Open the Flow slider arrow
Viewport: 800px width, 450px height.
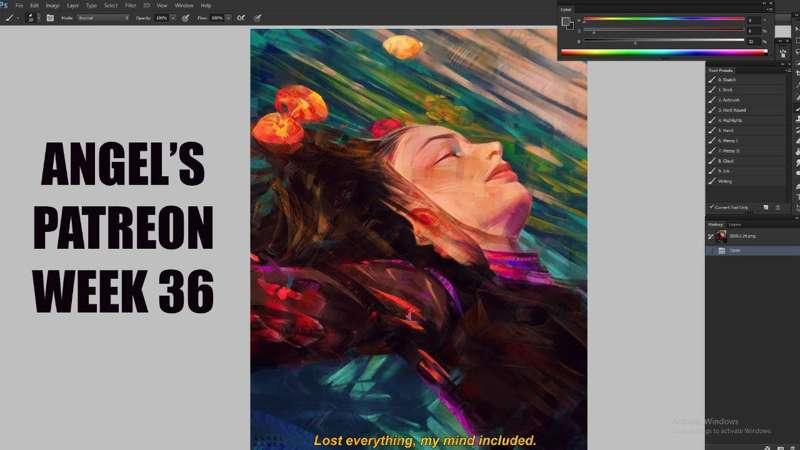228,18
